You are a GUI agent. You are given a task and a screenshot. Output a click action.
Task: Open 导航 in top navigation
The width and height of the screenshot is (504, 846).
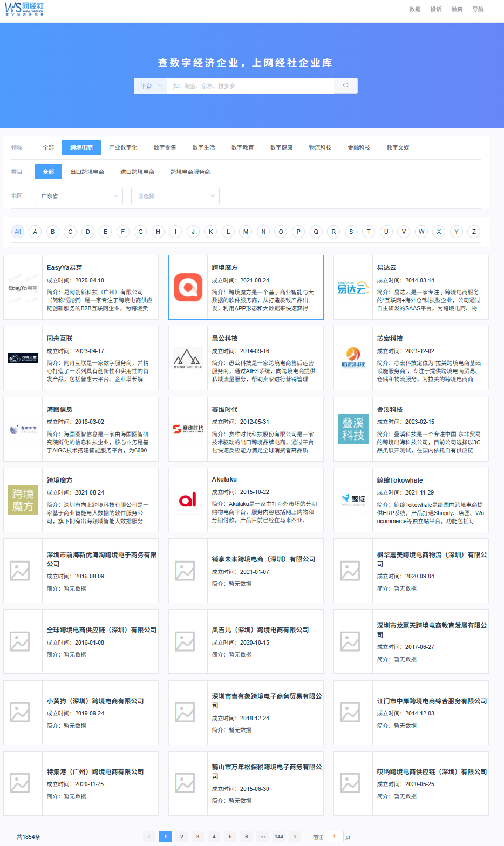point(478,9)
